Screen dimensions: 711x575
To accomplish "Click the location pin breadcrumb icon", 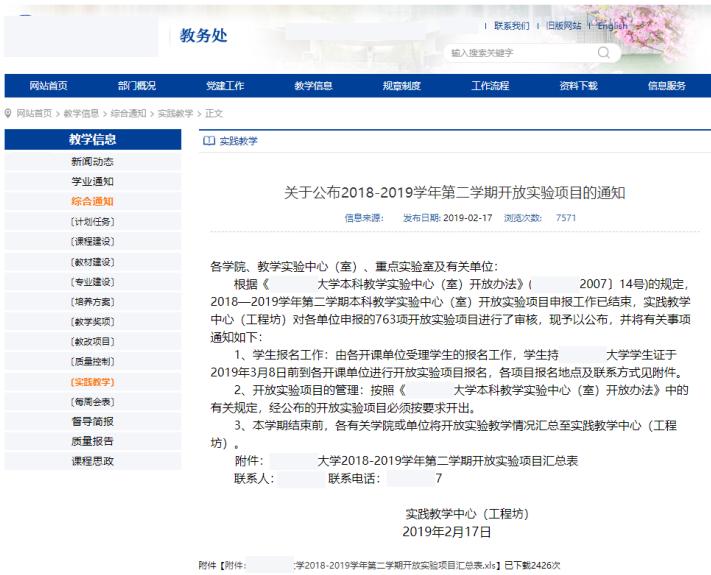I will (9, 114).
